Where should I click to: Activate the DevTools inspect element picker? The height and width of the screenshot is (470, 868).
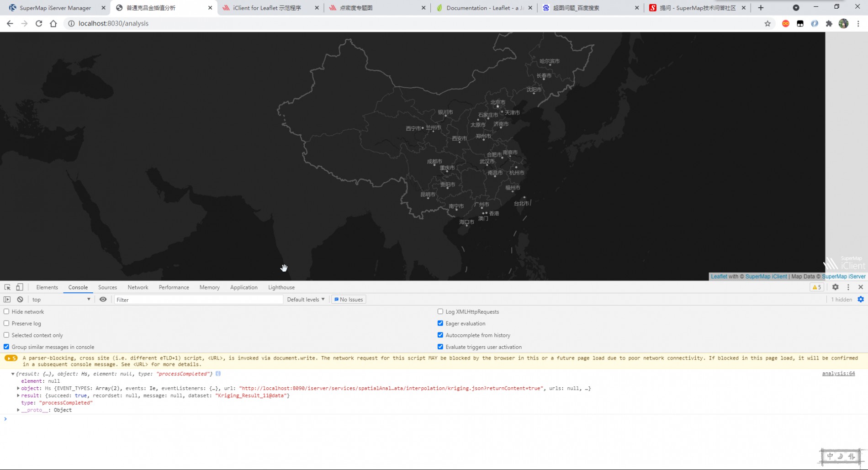click(x=7, y=287)
